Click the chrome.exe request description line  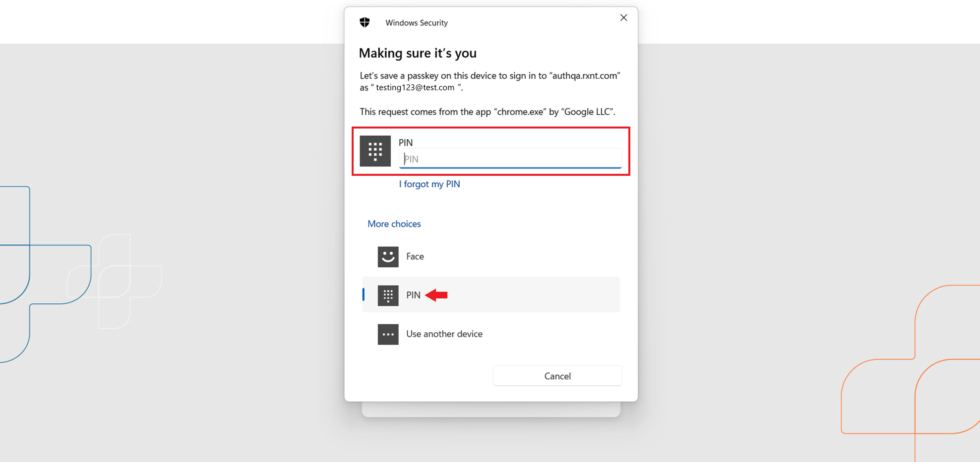click(x=487, y=112)
